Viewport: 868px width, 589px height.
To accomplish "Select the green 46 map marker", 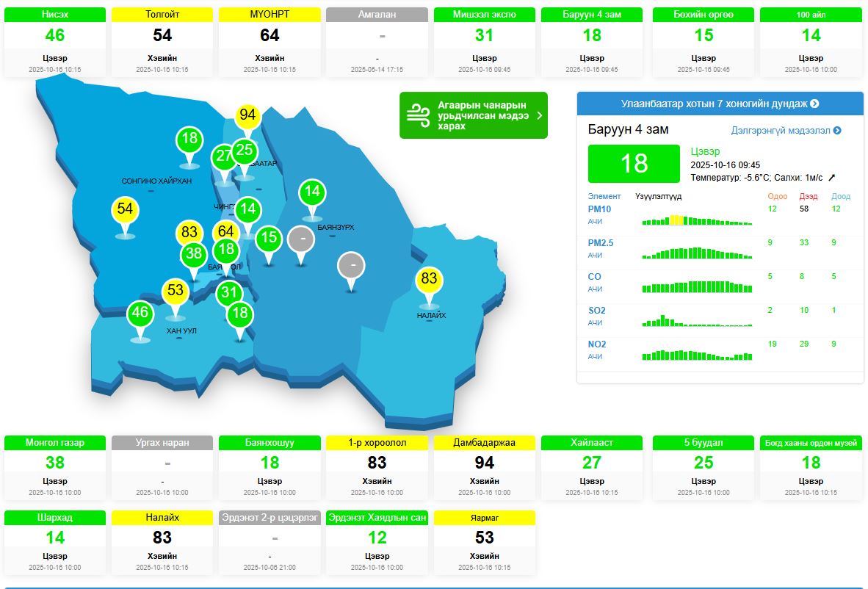I will 140,313.
